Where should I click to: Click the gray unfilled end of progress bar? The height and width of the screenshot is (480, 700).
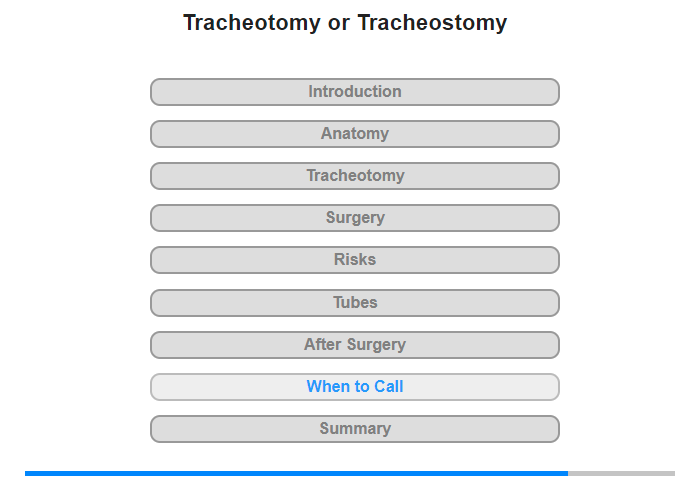pos(621,473)
